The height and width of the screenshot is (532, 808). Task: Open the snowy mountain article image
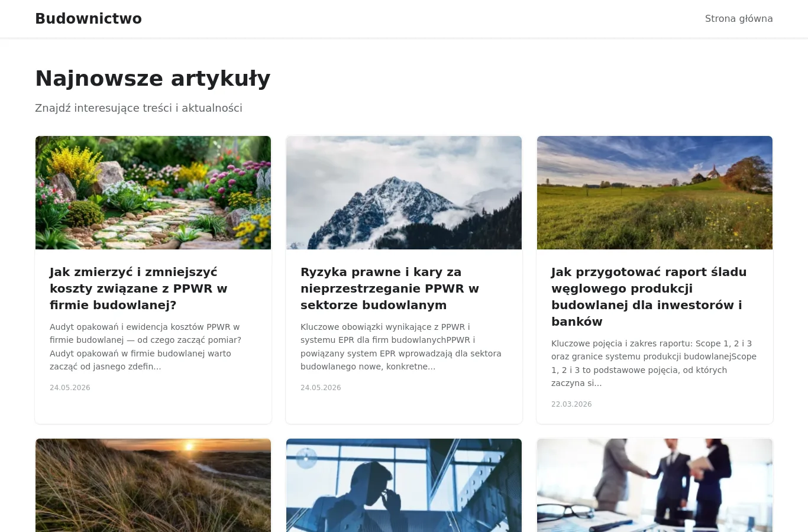click(x=404, y=193)
